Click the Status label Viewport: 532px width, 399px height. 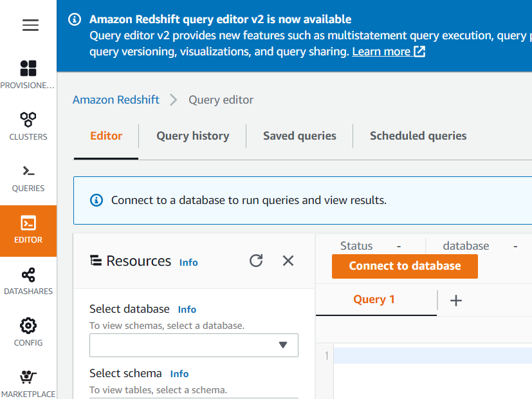click(x=356, y=246)
